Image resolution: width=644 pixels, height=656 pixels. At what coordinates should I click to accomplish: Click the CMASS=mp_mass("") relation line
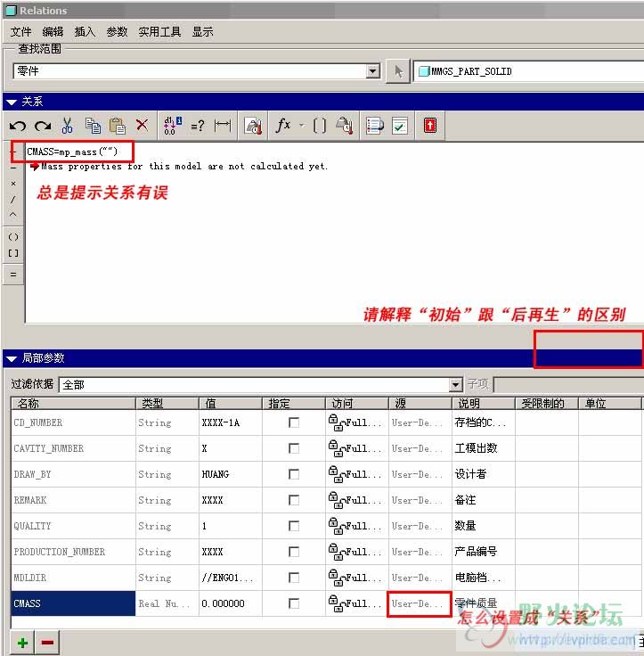(x=72, y=152)
